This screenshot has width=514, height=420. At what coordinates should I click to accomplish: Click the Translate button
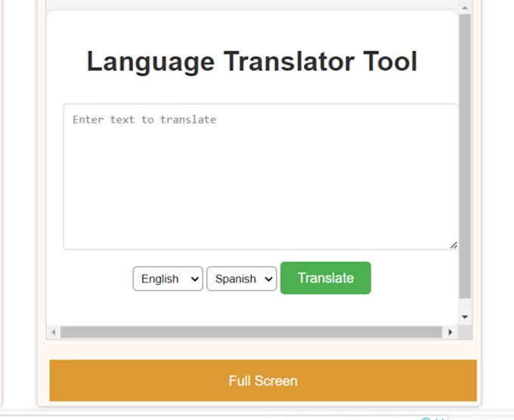click(x=326, y=278)
